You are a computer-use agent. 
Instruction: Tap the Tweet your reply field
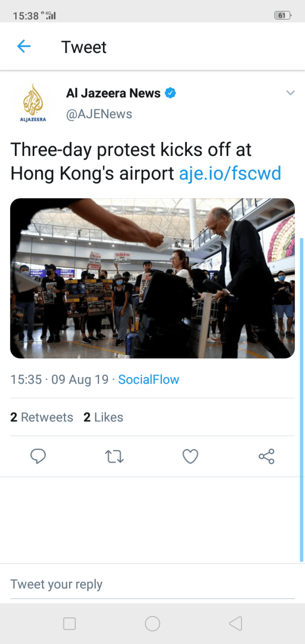point(152,584)
